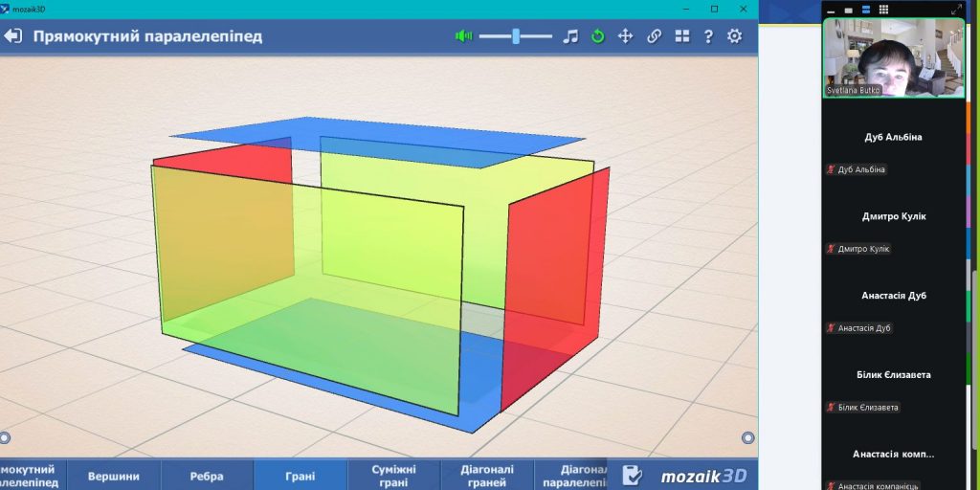Adjust the volume slider handle
Viewport: 980px width, 490px height.
516,36
